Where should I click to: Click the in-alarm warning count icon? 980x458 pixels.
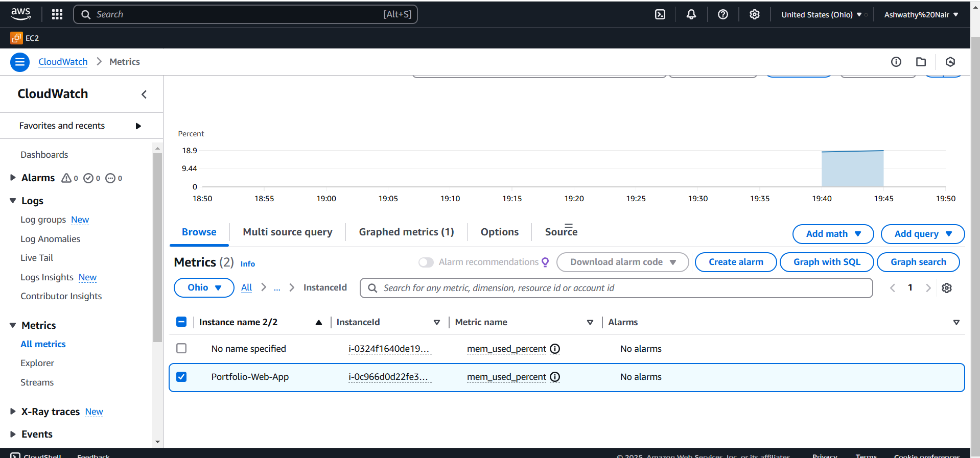click(x=66, y=178)
